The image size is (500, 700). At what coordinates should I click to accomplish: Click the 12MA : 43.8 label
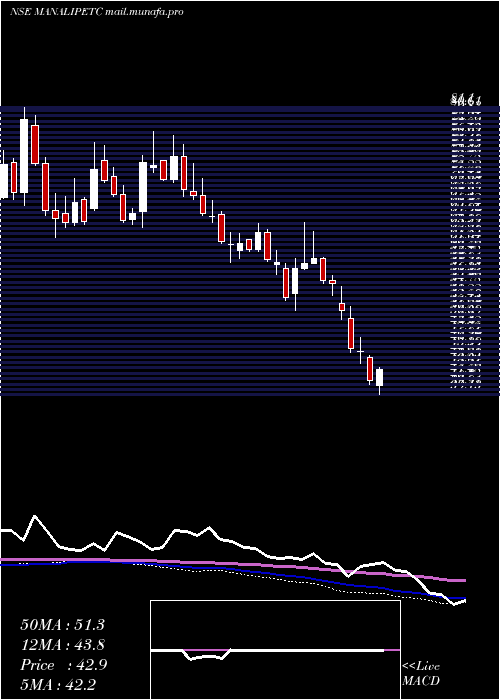62,645
